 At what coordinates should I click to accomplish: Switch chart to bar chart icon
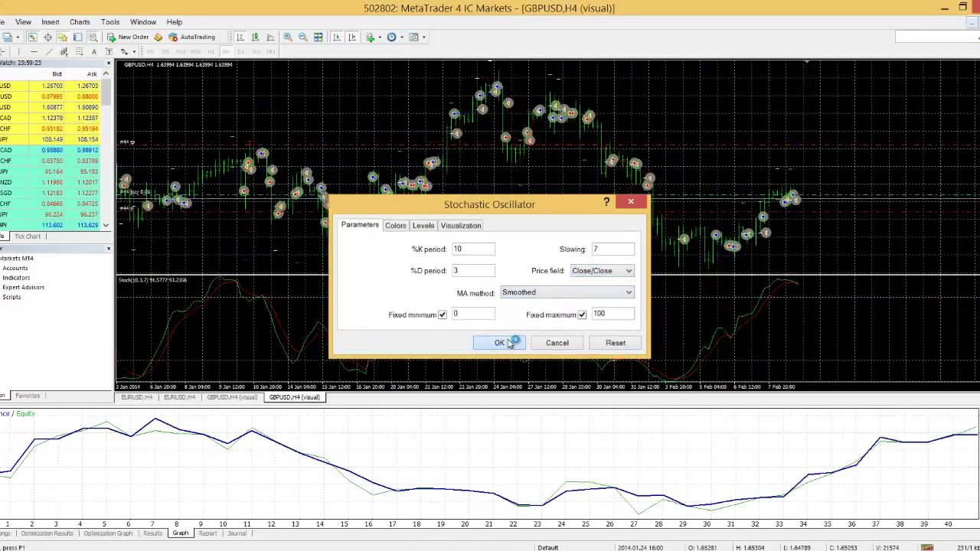(x=240, y=37)
